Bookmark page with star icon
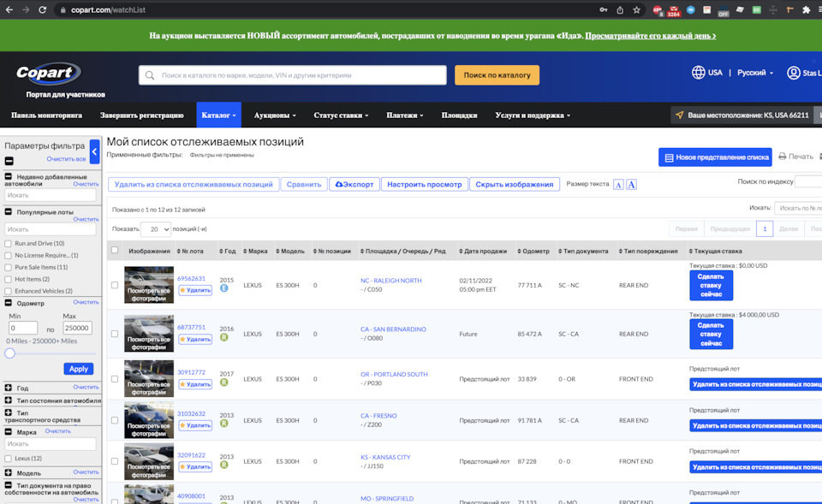This screenshot has width=822, height=504. [636, 9]
